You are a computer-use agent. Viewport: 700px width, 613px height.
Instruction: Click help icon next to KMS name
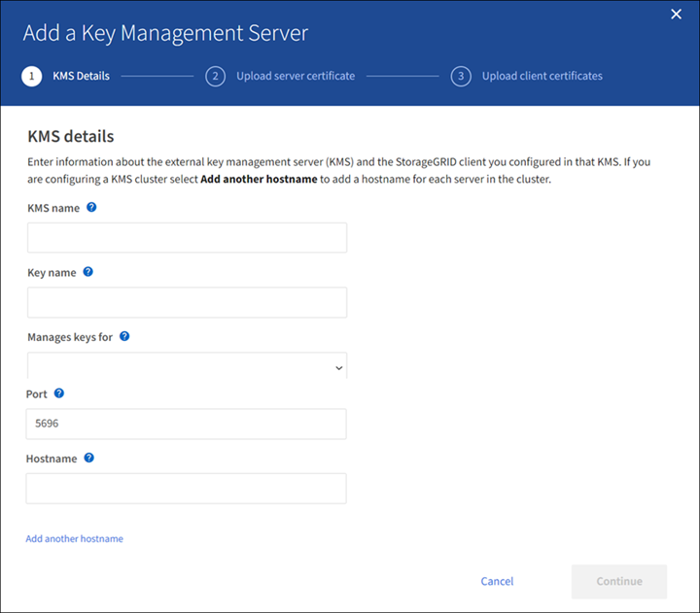(x=91, y=208)
